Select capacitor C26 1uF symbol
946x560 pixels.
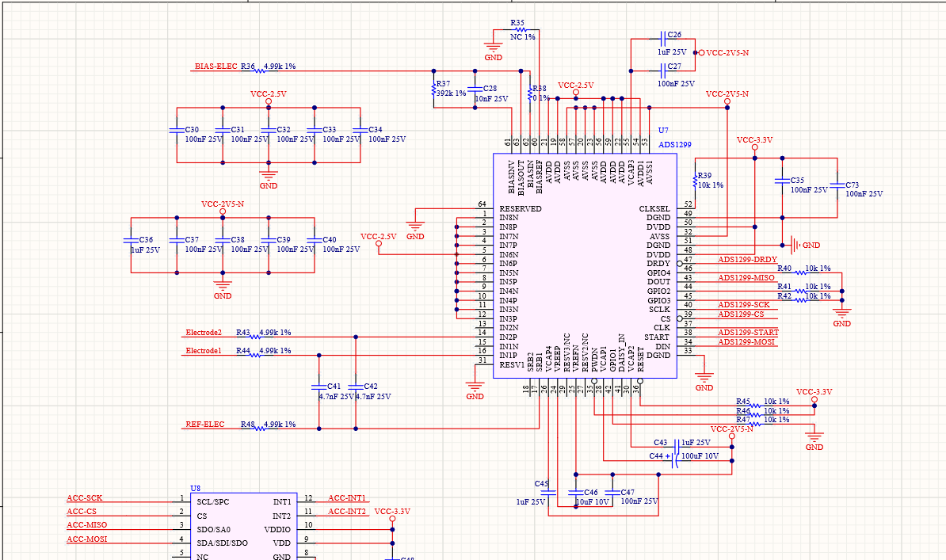663,40
